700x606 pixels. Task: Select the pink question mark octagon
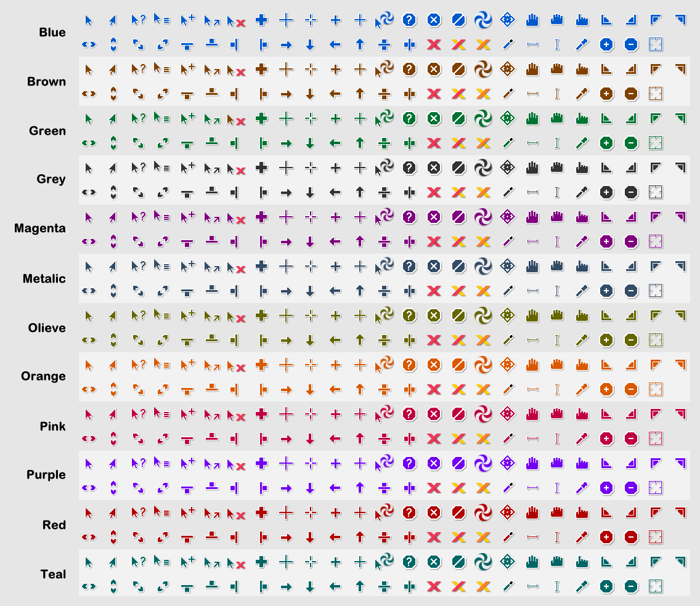(x=409, y=414)
